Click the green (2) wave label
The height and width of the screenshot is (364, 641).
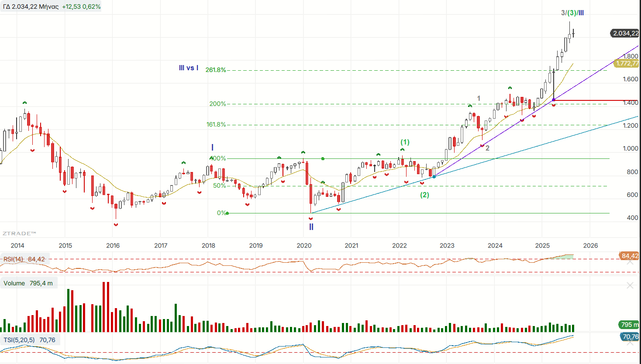coord(424,195)
